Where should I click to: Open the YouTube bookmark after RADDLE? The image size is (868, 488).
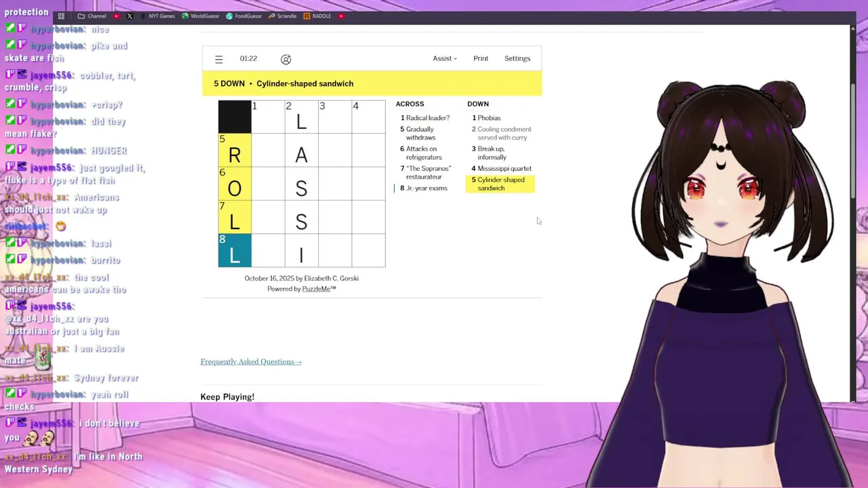341,16
